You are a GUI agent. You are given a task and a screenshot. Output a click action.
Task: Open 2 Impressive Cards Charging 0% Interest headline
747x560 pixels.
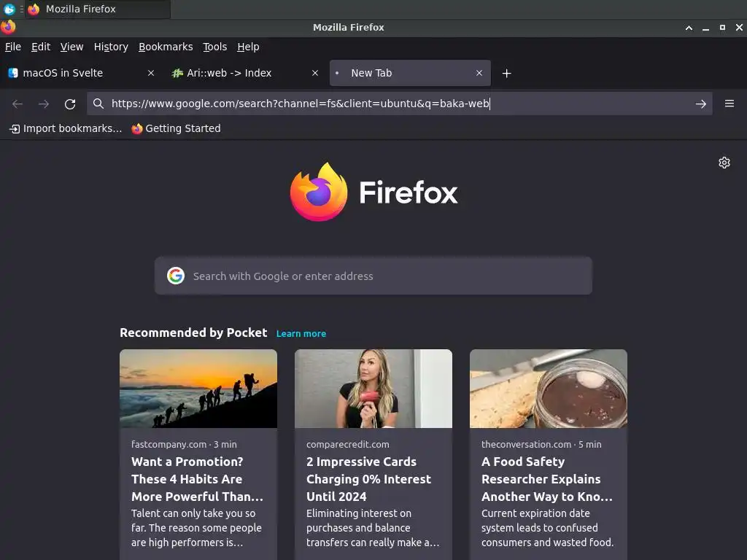point(368,479)
